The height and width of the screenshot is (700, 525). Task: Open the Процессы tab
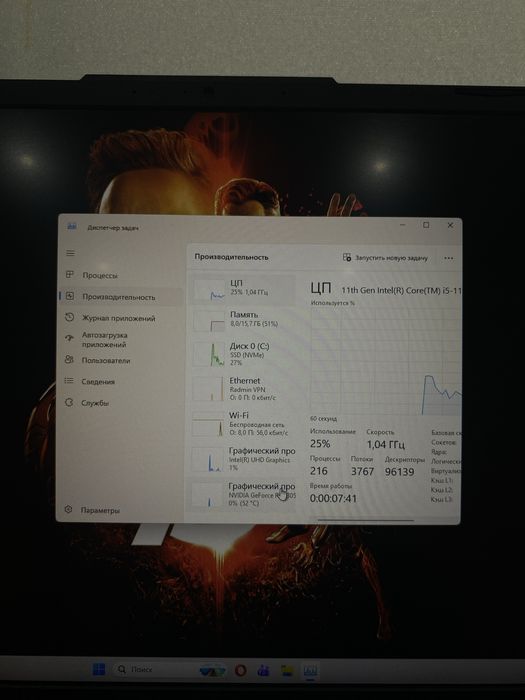click(121, 275)
